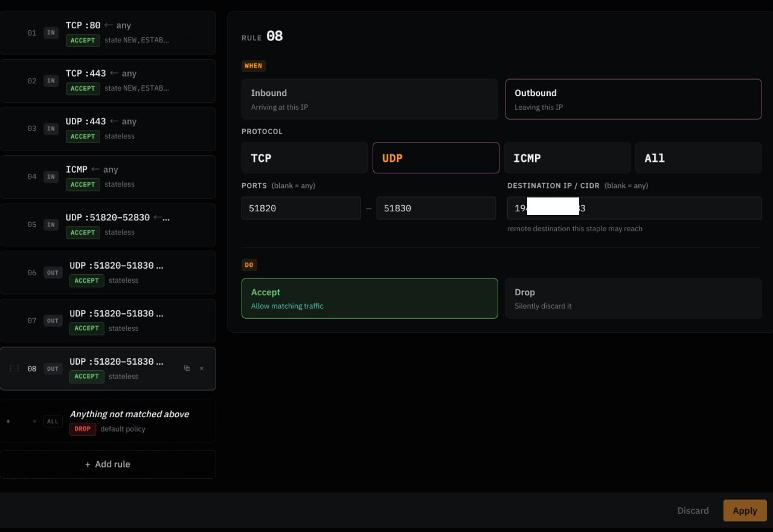
Task: Click the orange 'DO' label
Action: click(x=249, y=265)
